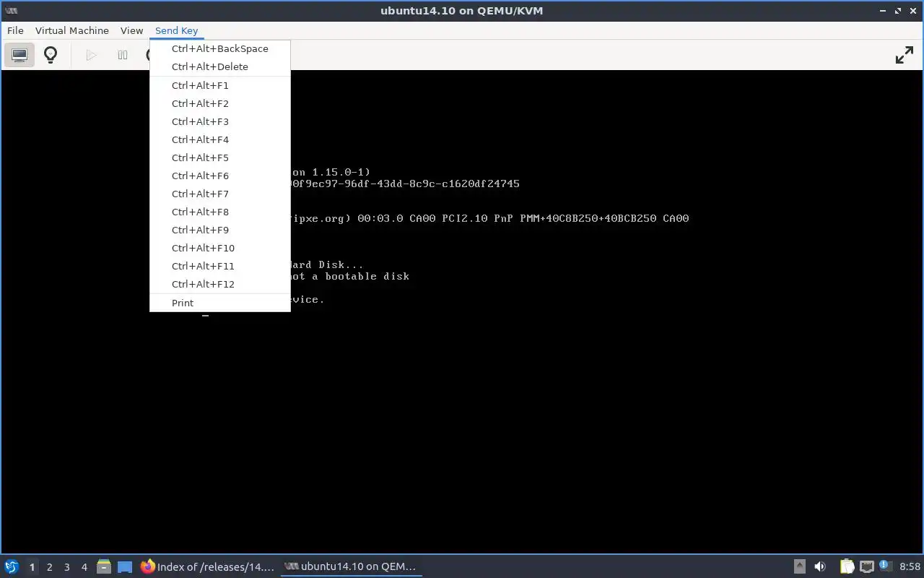This screenshot has width=924, height=578.
Task: Send Ctrl+Alt+BackSpace to the guest
Action: (220, 48)
